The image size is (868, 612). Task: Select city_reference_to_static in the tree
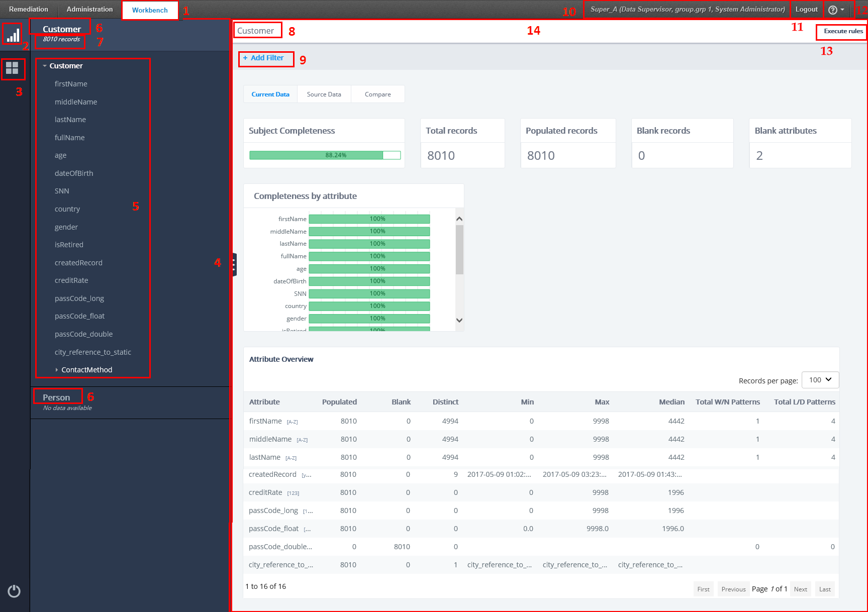click(x=93, y=352)
